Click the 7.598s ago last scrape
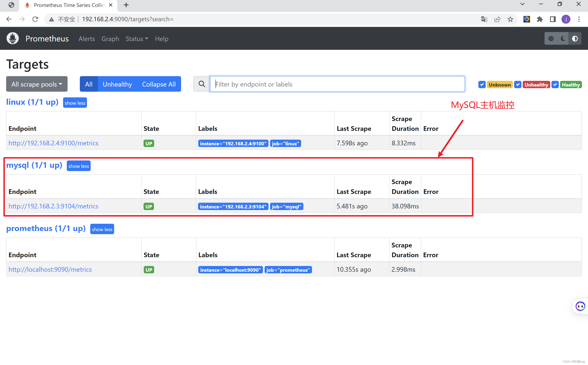 [x=352, y=143]
